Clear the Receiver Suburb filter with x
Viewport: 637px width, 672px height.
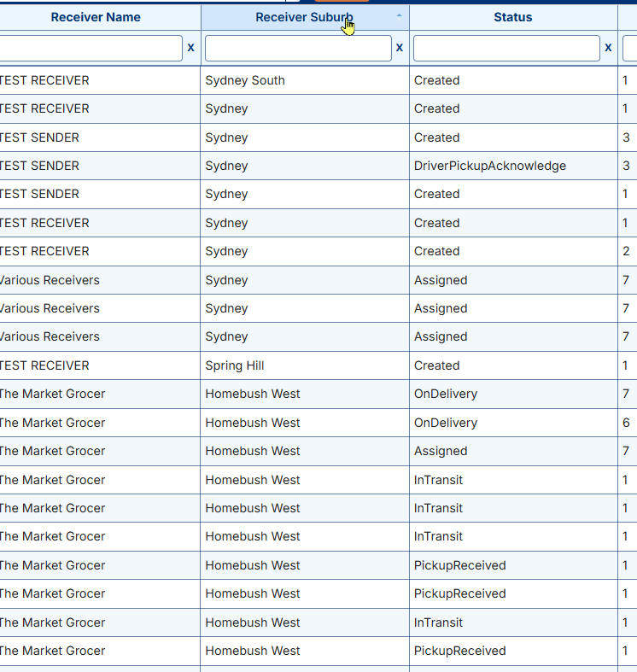tap(399, 48)
